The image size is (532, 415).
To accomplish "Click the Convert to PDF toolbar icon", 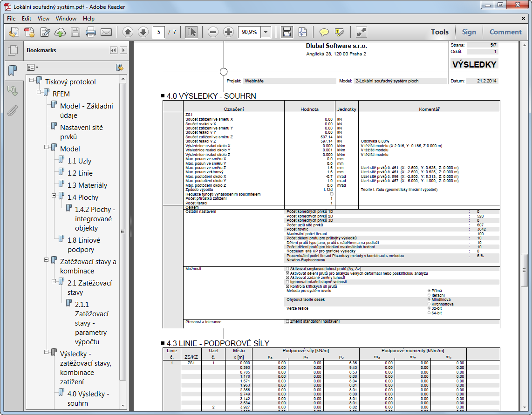I will pos(29,32).
